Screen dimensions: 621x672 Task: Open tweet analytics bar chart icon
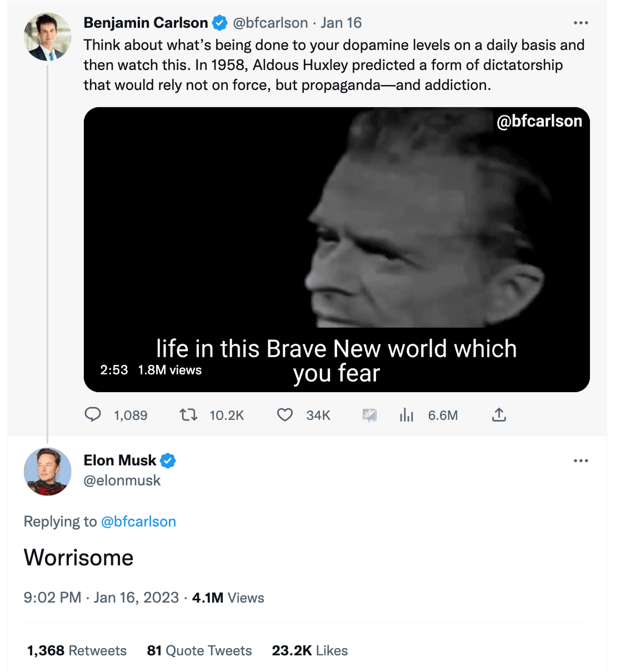pyautogui.click(x=407, y=415)
